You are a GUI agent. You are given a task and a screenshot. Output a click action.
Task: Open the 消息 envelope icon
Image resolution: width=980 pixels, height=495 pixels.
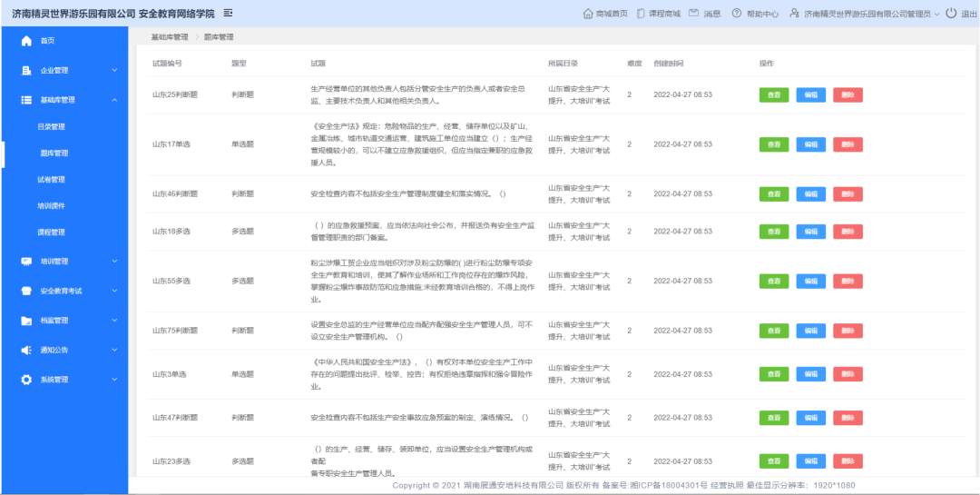click(x=694, y=13)
